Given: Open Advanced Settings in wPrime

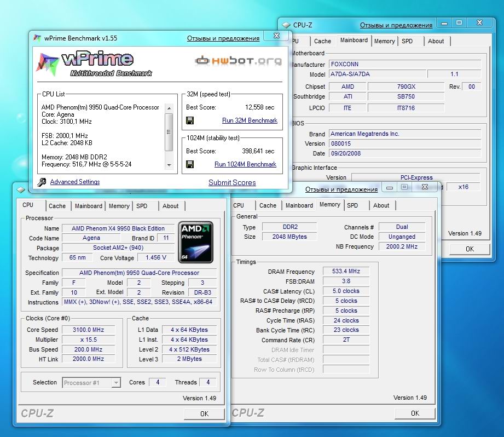Looking at the screenshot, I should (75, 182).
